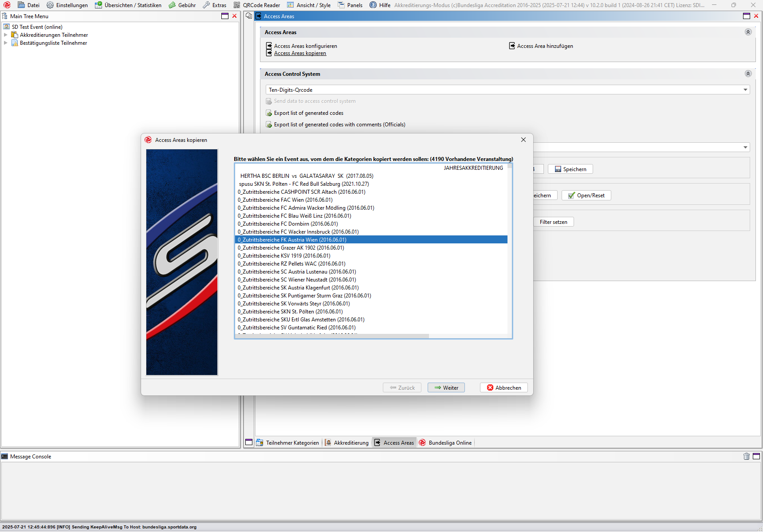Click the Weiter button
Image resolution: width=763 pixels, height=532 pixels.
446,387
